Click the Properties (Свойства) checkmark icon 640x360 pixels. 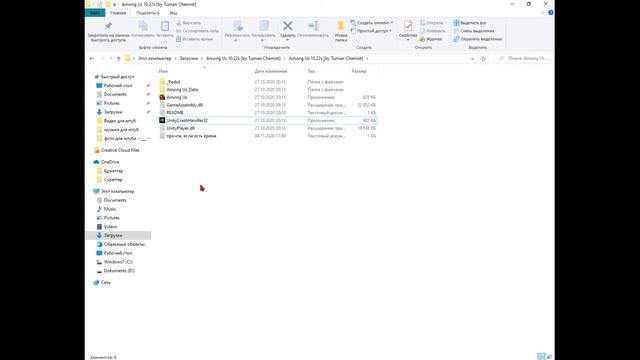(x=408, y=26)
